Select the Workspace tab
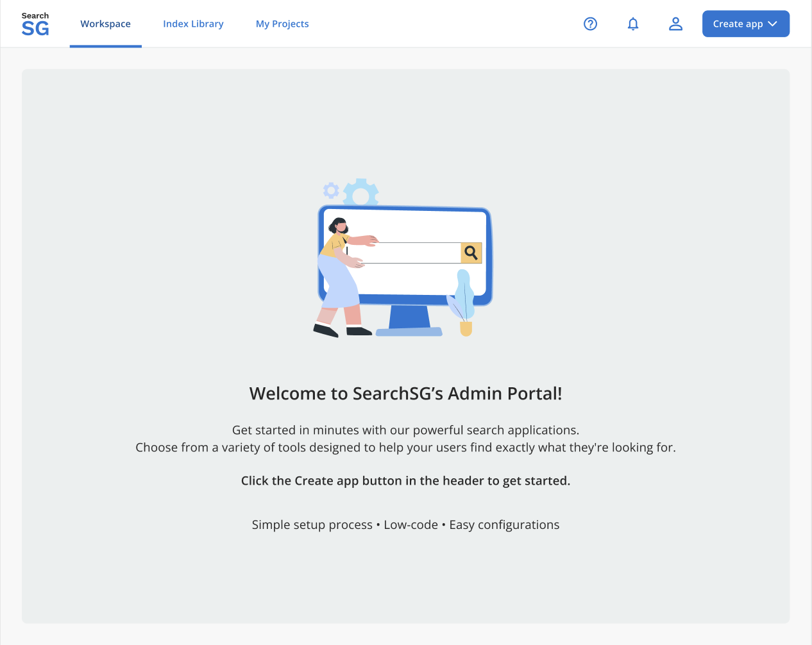 coord(105,24)
